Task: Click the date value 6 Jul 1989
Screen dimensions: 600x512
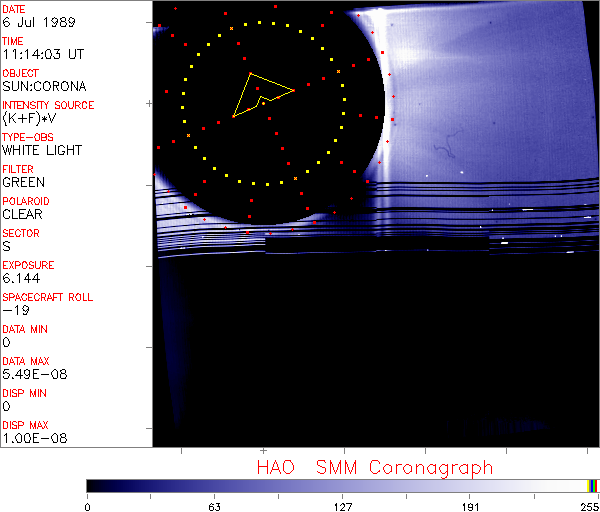Action: (x=33, y=22)
